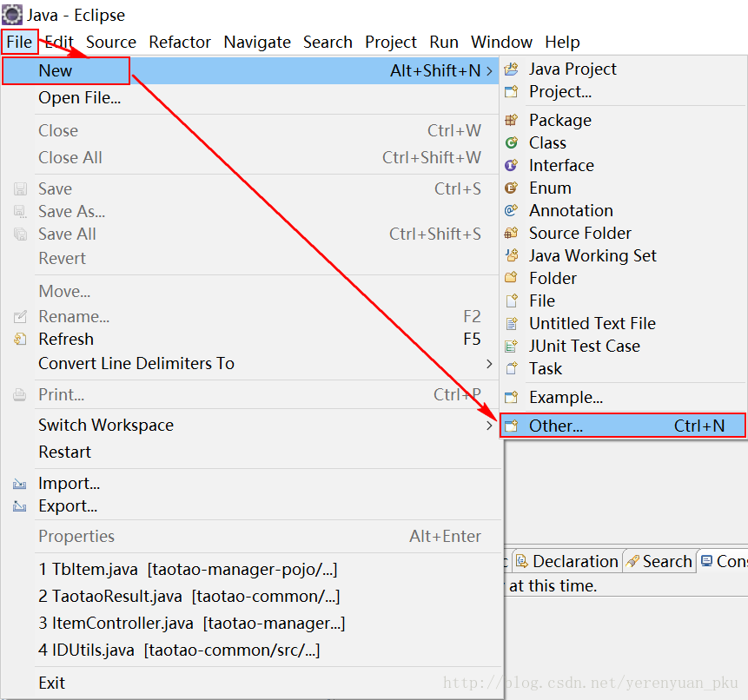
Task: Select Class in the New submenu
Action: (x=623, y=142)
